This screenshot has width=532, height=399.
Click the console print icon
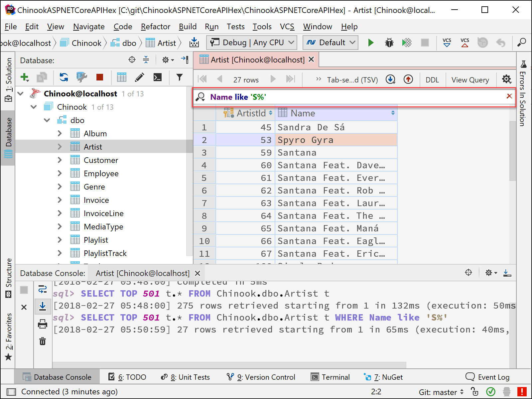(x=43, y=324)
